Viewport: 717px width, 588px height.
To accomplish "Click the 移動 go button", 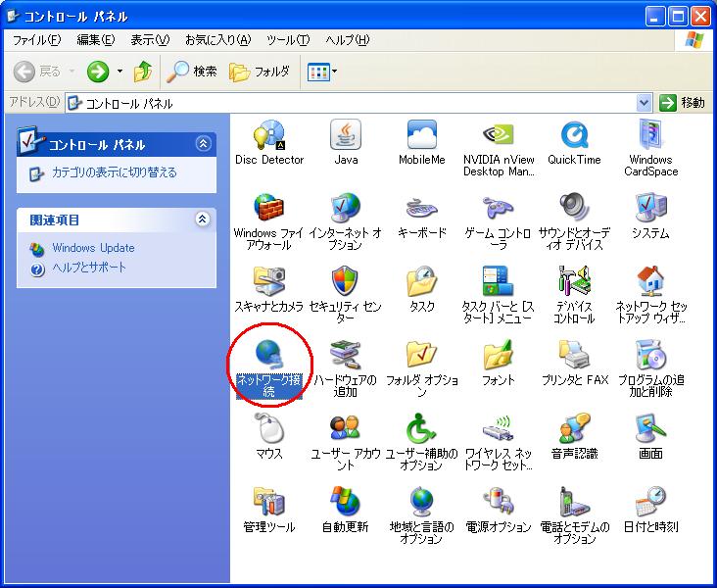I will [x=682, y=103].
